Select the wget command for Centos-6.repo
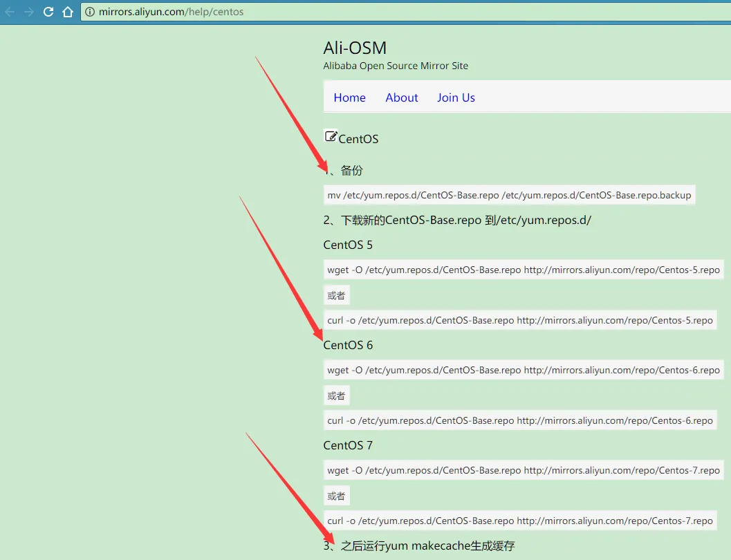 pyautogui.click(x=524, y=370)
